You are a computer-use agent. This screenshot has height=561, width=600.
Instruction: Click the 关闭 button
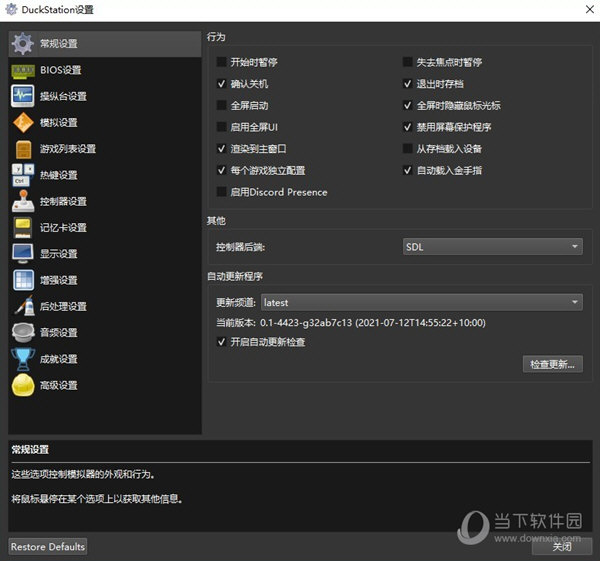click(x=562, y=546)
